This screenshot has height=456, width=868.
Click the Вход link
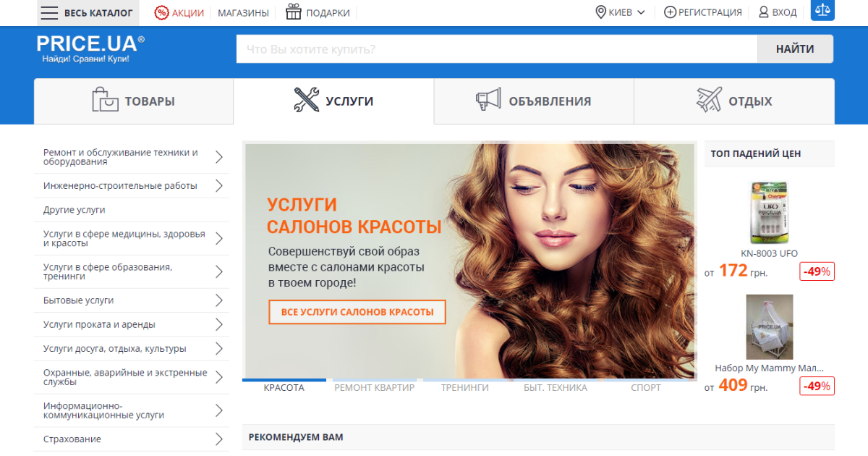pyautogui.click(x=785, y=12)
